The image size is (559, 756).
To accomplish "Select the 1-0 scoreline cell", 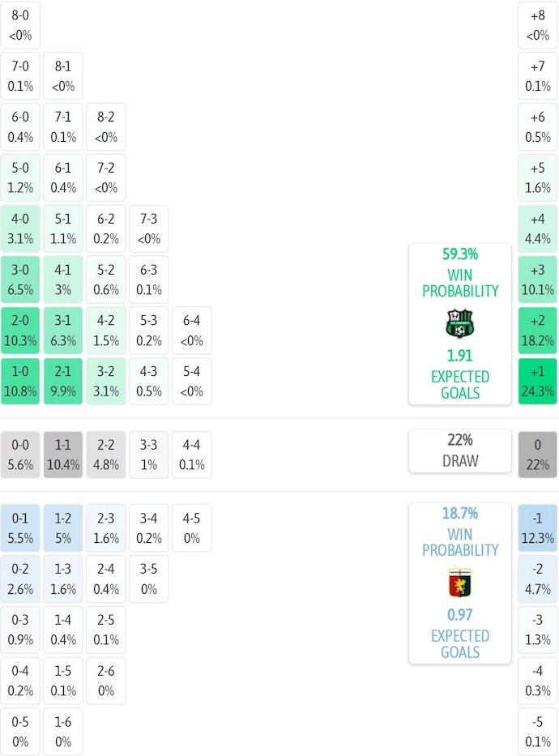I will pos(20,381).
